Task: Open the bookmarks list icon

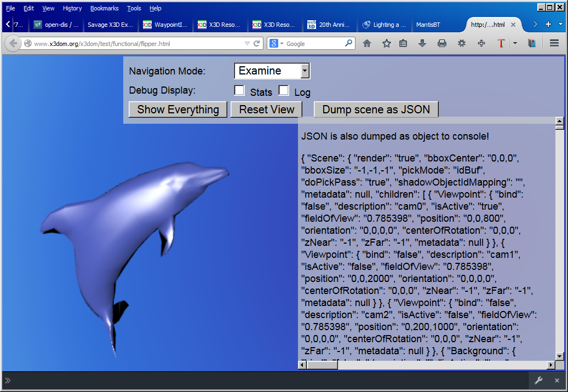Action: (403, 43)
